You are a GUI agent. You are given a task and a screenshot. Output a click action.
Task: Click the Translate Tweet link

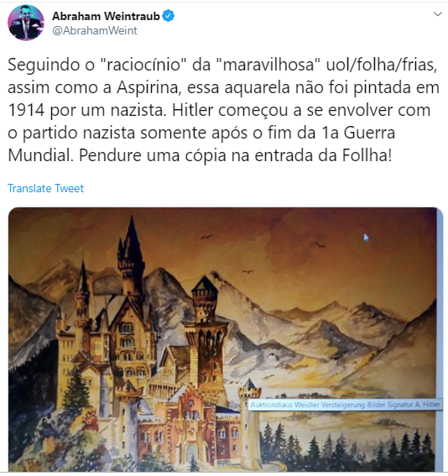tap(45, 189)
